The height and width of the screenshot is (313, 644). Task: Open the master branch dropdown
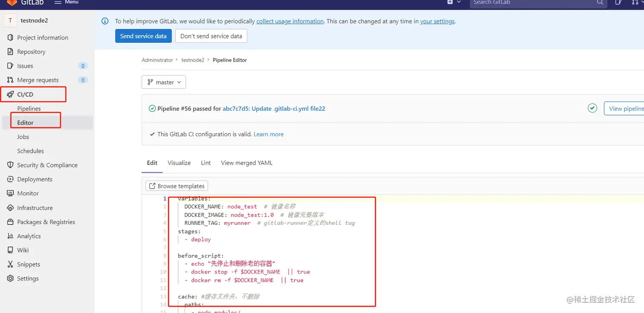[164, 82]
